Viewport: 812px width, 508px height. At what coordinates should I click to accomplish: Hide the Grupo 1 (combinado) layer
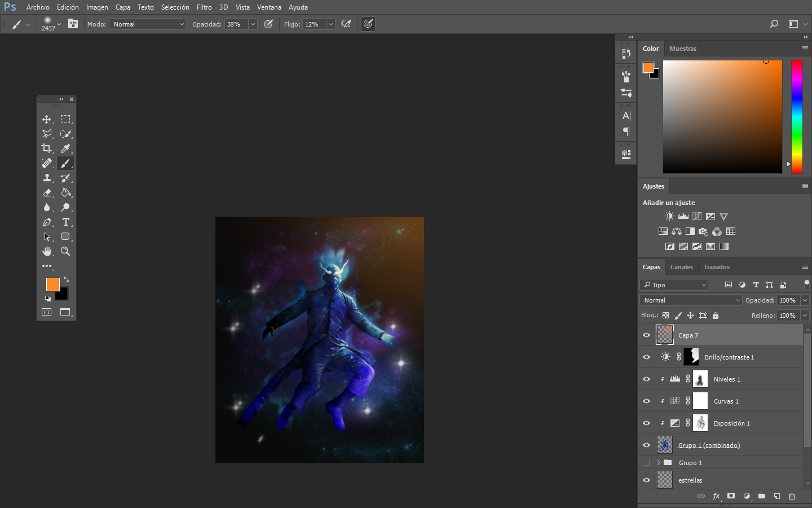pyautogui.click(x=646, y=445)
